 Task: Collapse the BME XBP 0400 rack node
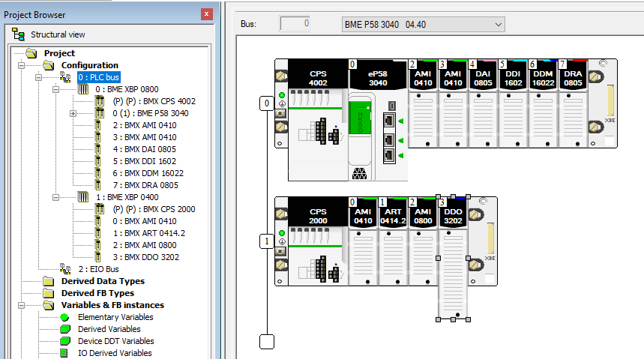pyautogui.click(x=57, y=197)
